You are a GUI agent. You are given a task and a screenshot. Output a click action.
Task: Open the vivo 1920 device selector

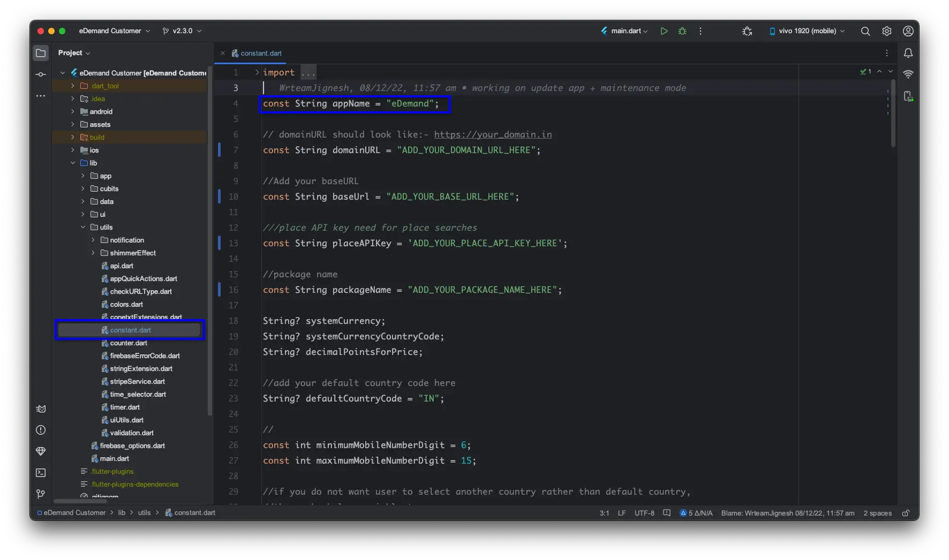click(807, 31)
